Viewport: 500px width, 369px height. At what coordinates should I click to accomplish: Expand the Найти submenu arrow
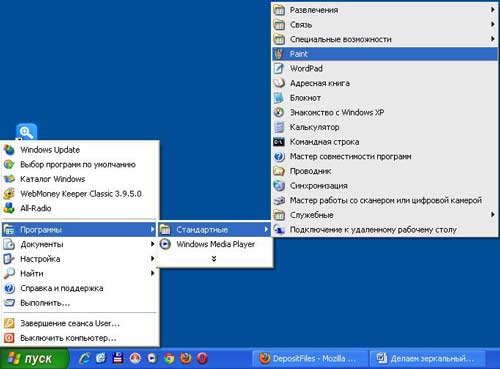pos(152,273)
